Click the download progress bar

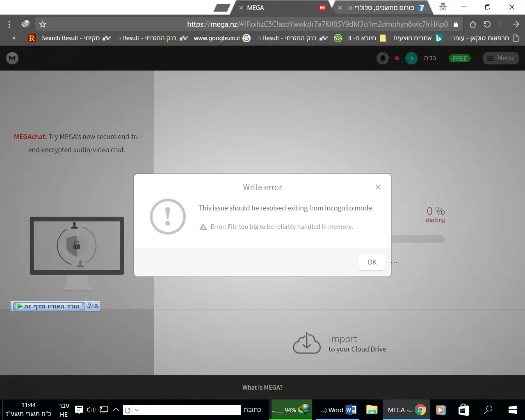tap(418, 239)
